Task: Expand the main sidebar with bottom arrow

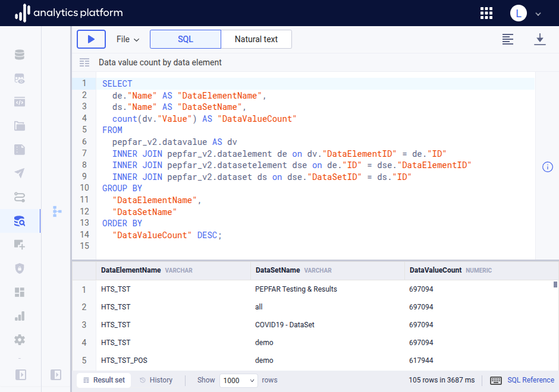Action: tap(21, 375)
